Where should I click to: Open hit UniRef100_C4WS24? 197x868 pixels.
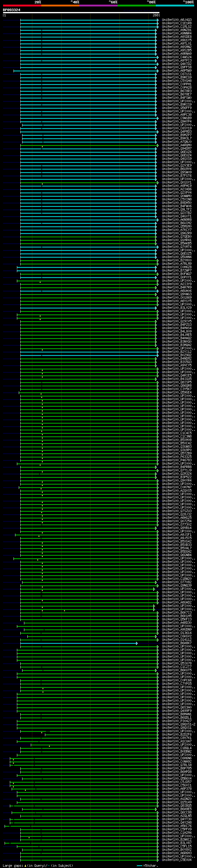pos(177,57)
